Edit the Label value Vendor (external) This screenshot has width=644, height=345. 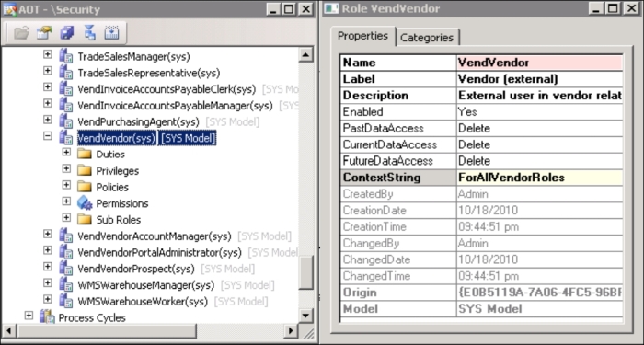click(540, 79)
